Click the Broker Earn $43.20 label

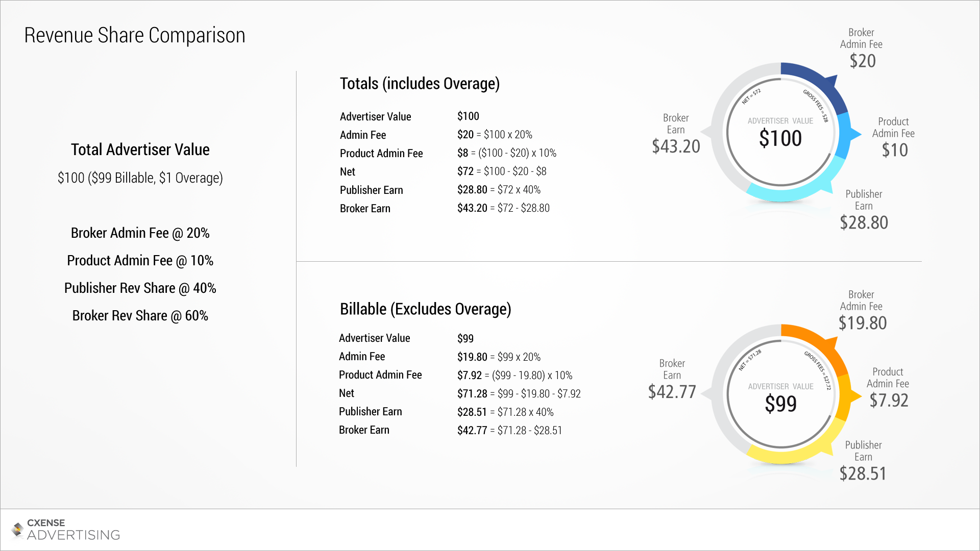[676, 134]
